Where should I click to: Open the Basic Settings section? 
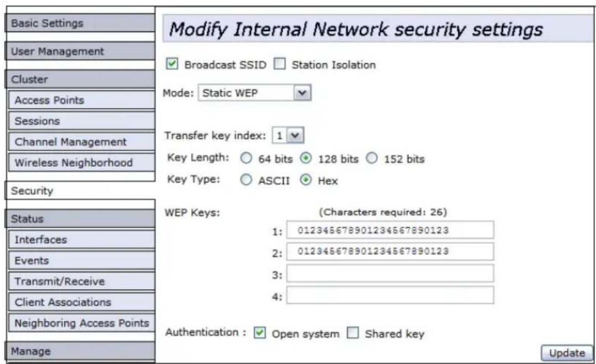pos(80,23)
